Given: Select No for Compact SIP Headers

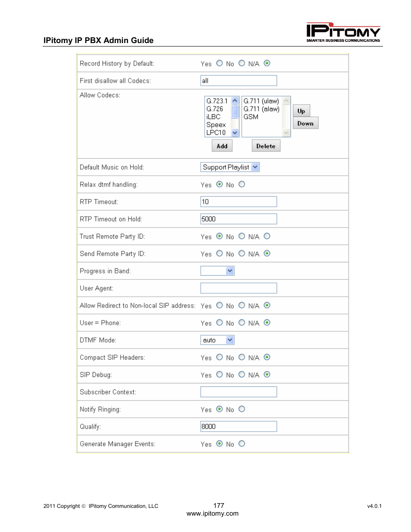Looking at the screenshot, I should tap(242, 357).
